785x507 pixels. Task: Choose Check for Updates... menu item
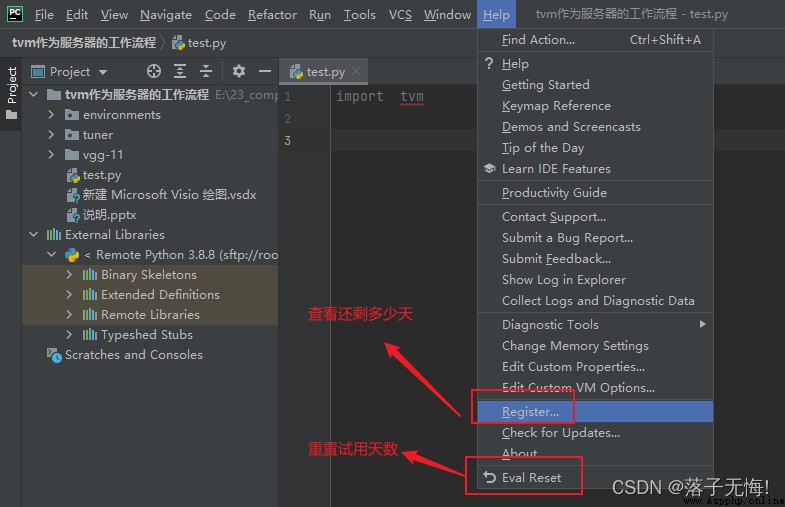(x=595, y=432)
